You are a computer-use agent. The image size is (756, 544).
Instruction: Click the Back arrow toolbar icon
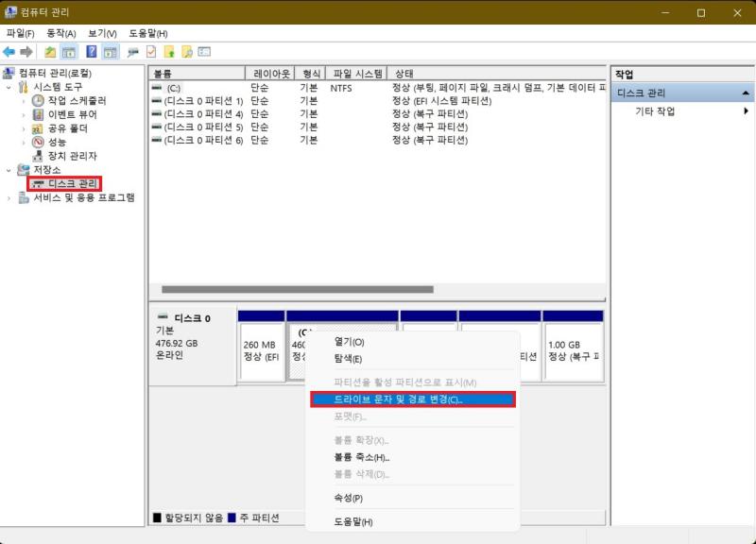pos(9,52)
